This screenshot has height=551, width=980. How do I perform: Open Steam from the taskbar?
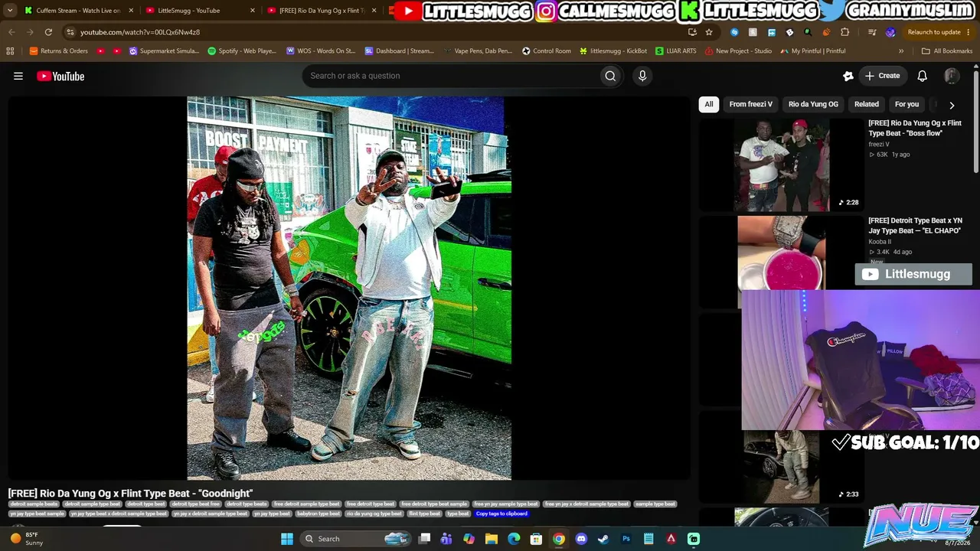pyautogui.click(x=603, y=539)
